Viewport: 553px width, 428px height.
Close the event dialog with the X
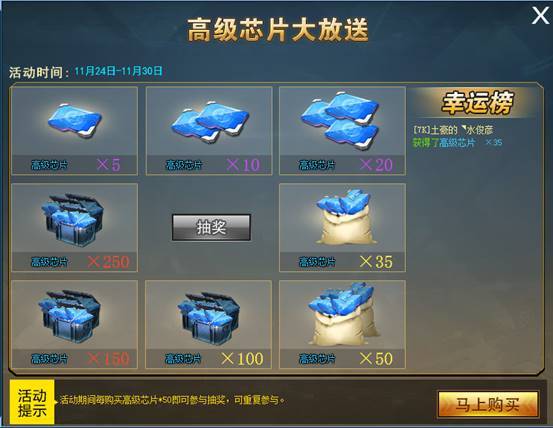click(541, 16)
